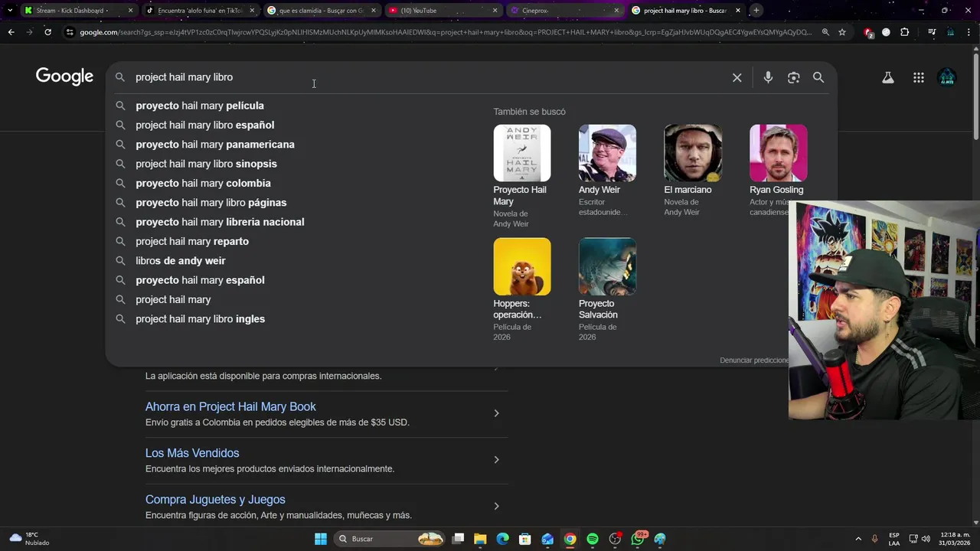Show hidden system tray icons

(x=857, y=539)
